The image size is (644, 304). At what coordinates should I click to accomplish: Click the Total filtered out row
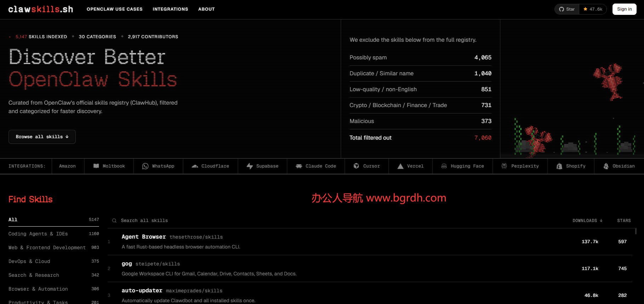tap(420, 138)
